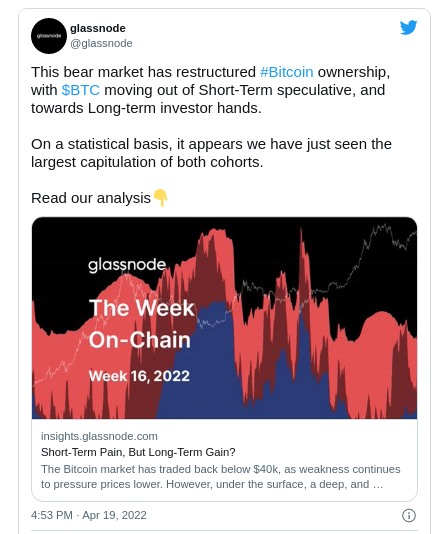Click the Twitter bird logo icon
This screenshot has height=534, width=441.
408,28
